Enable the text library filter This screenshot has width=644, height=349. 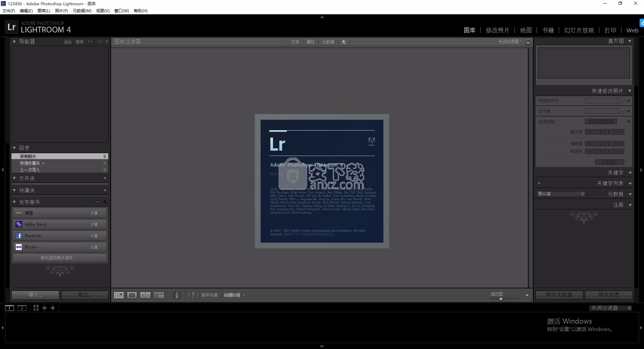(295, 42)
